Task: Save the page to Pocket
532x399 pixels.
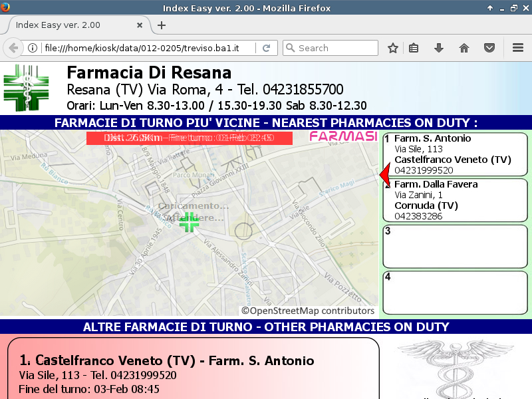Action: coord(489,48)
